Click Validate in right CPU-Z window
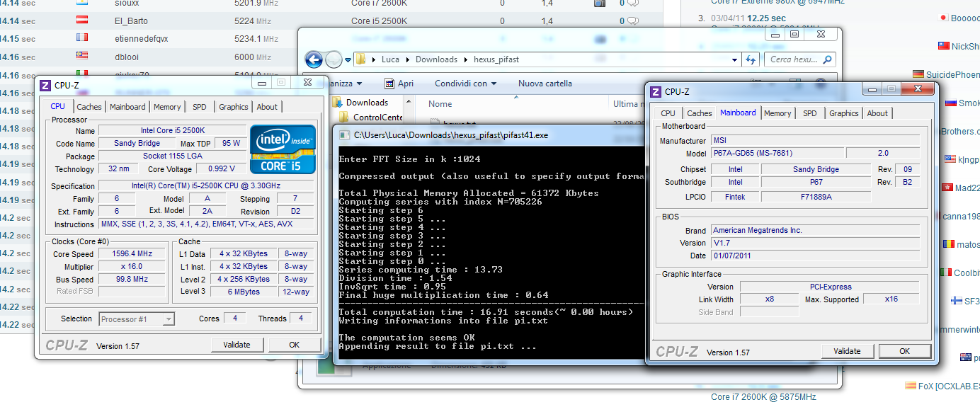Screen dimensions: 980x407 click(x=847, y=351)
